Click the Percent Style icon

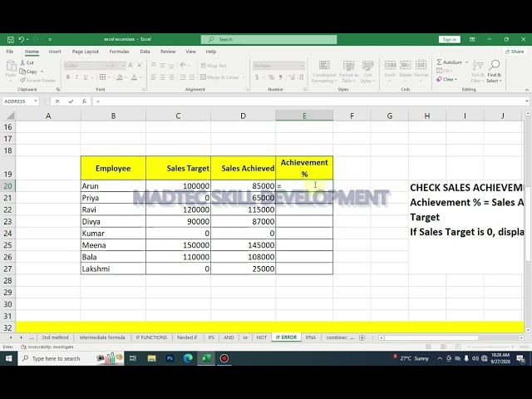click(272, 77)
